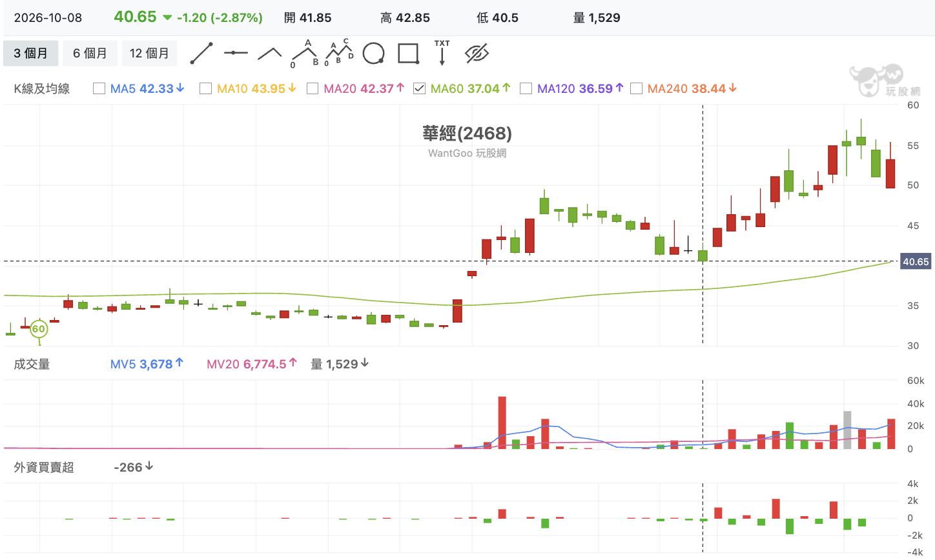Screen dimensions: 935x560
Task: Click the 40.65 price axis label
Action: point(916,262)
